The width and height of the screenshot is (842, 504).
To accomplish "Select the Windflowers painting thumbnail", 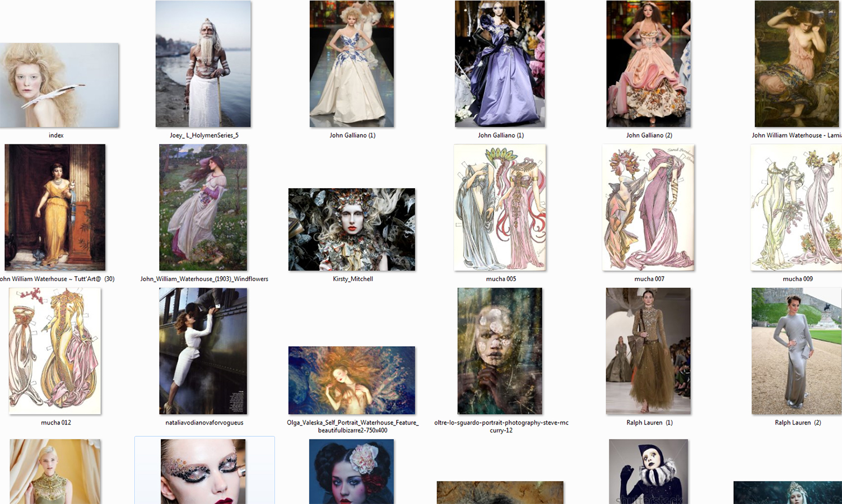I will [x=203, y=207].
